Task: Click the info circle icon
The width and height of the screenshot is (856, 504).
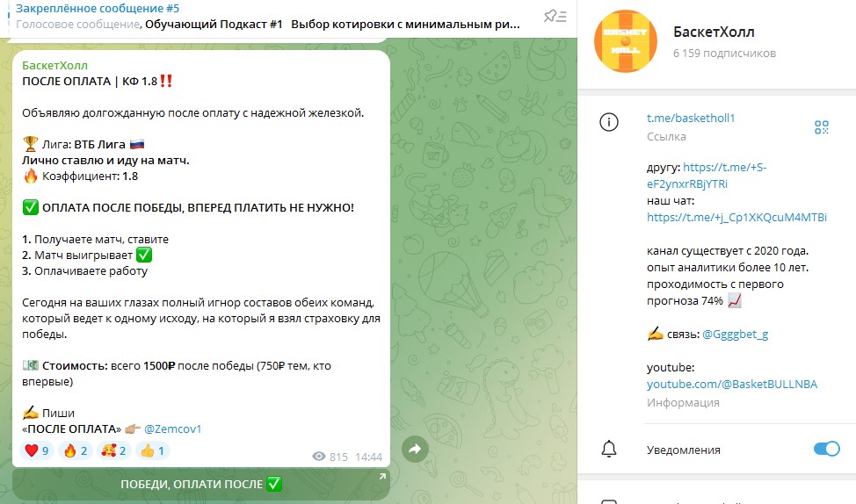Action: point(609,122)
